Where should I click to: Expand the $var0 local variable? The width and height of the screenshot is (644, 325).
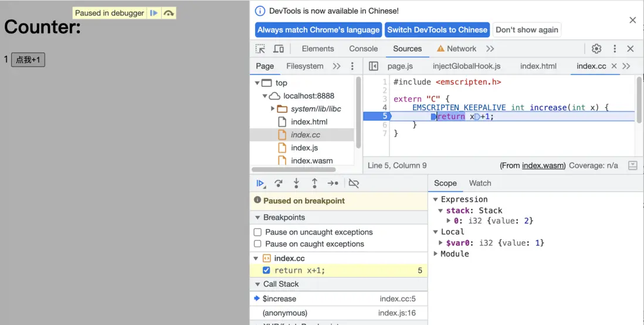pos(440,243)
